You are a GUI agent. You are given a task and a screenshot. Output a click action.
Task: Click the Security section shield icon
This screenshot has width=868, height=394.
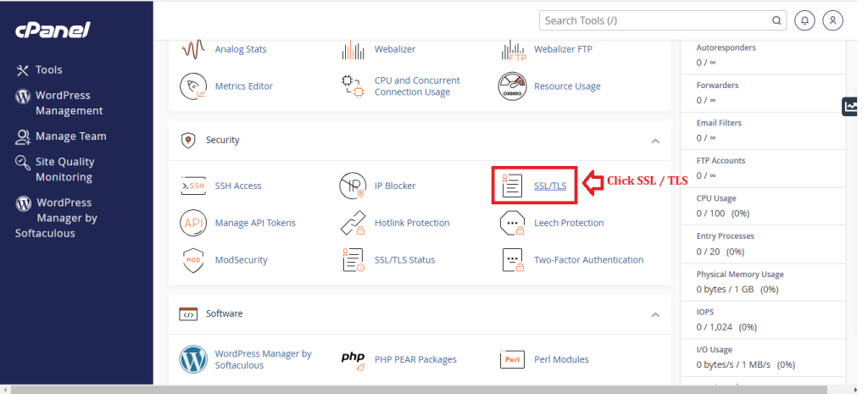188,141
